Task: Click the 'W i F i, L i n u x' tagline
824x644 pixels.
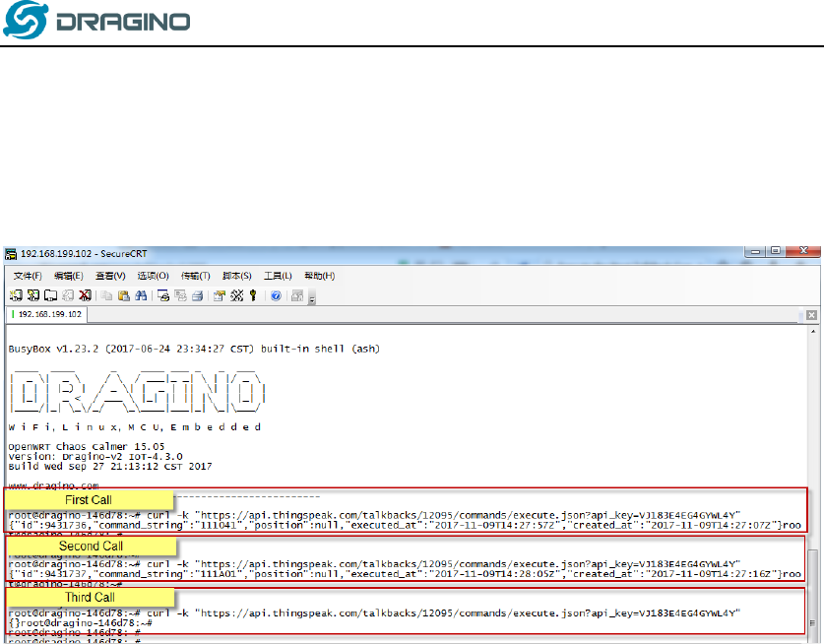Action: [135, 427]
